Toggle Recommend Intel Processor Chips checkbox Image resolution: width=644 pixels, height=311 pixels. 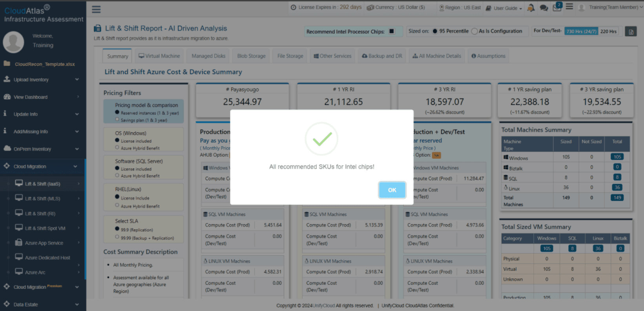pos(392,31)
